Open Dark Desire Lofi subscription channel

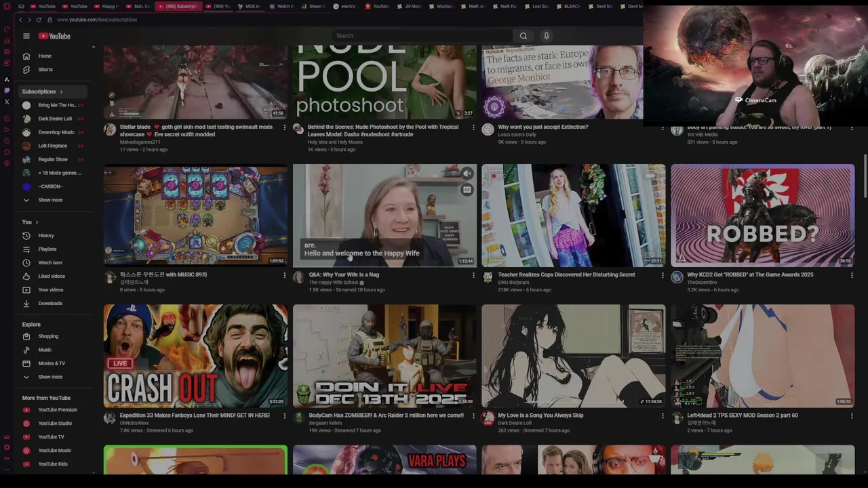pos(54,119)
